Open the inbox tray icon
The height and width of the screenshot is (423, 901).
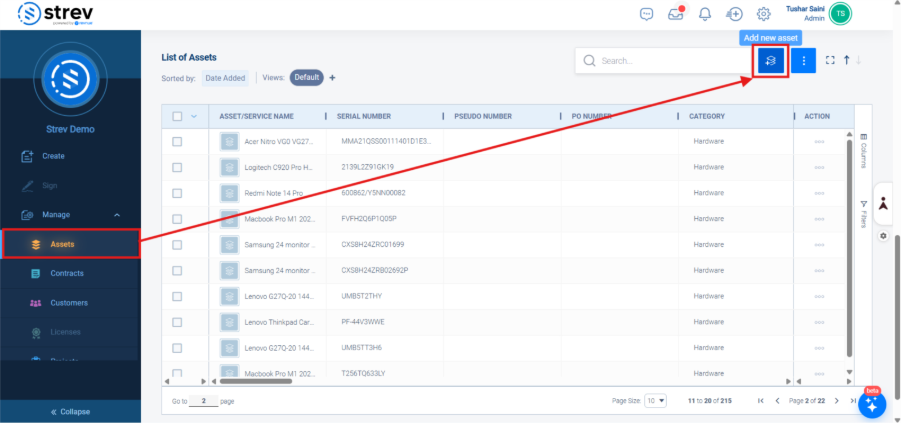pyautogui.click(x=677, y=14)
